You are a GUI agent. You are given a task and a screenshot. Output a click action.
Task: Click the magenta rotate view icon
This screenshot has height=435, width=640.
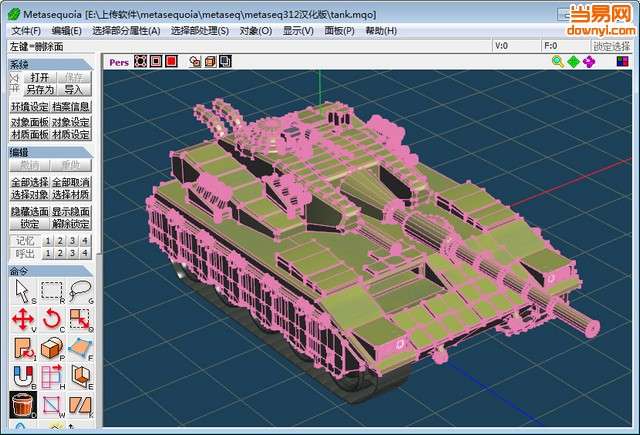(589, 62)
